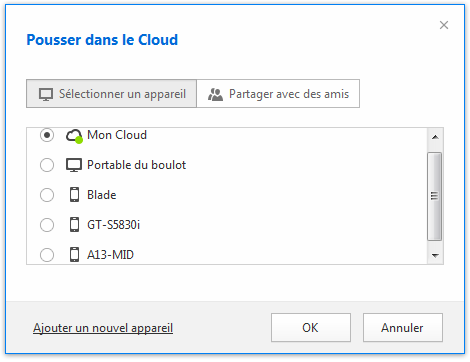The image size is (470, 362).
Task: Pick the GT-S5830i radio button
Action: coord(47,225)
